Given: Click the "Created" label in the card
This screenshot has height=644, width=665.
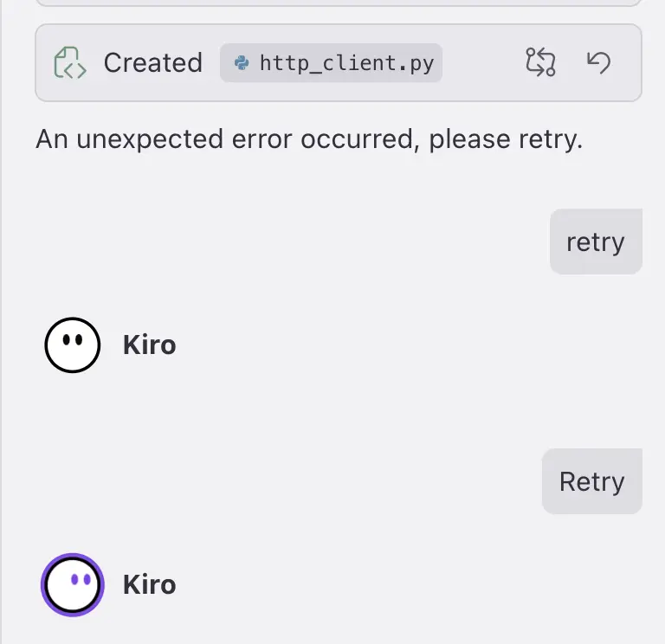Looking at the screenshot, I should [x=153, y=62].
